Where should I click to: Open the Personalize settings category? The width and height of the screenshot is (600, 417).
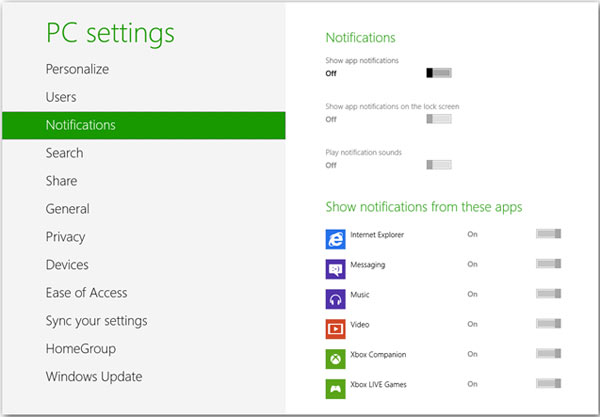point(77,69)
